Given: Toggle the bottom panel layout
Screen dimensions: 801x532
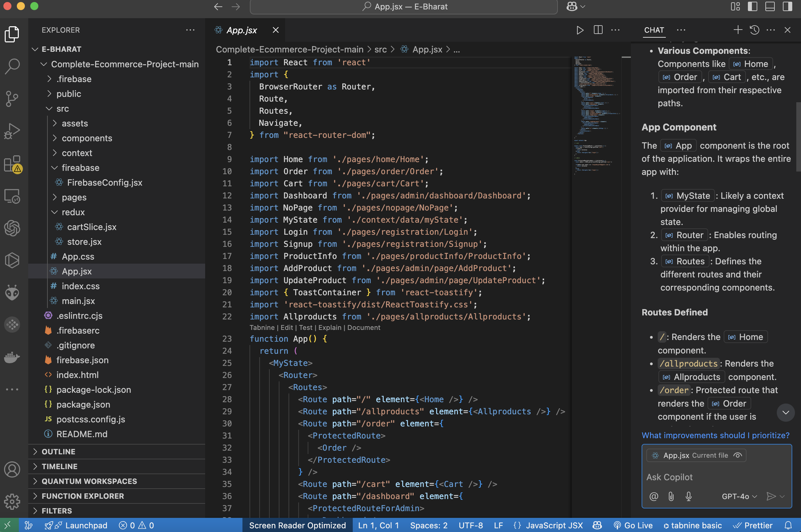Looking at the screenshot, I should coord(770,6).
